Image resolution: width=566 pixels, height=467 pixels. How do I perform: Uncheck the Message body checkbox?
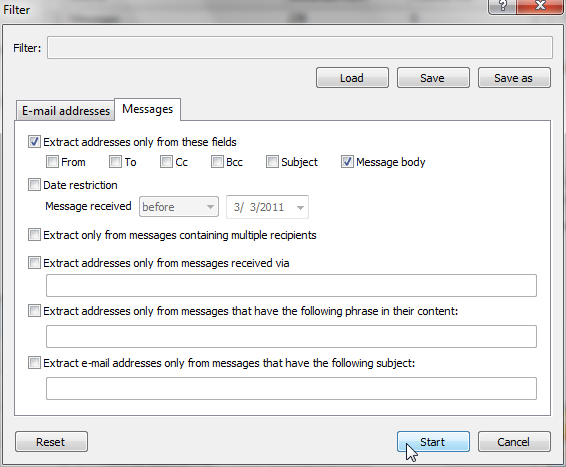pyautogui.click(x=347, y=162)
